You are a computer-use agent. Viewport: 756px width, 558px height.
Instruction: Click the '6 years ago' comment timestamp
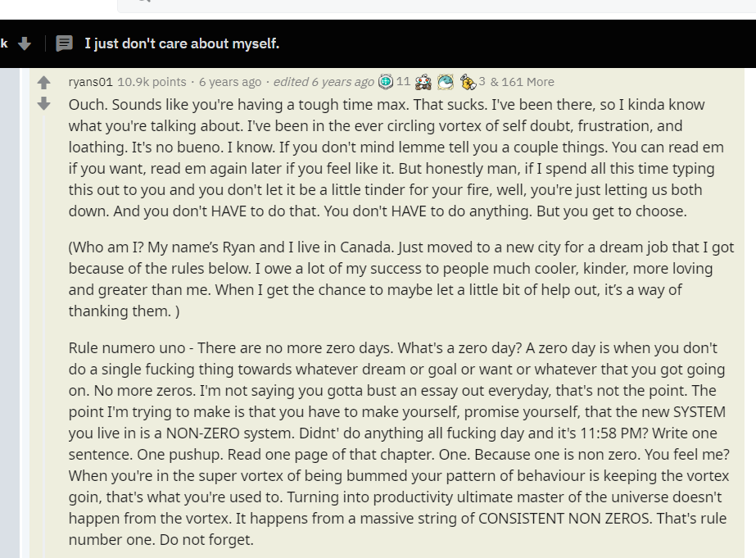pos(230,82)
